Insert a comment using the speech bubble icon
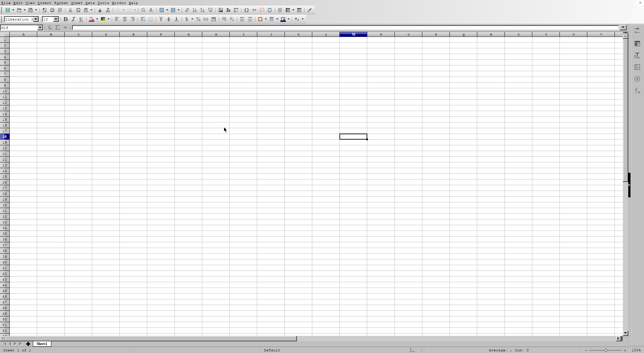The height and width of the screenshot is (353, 644). [x=262, y=10]
